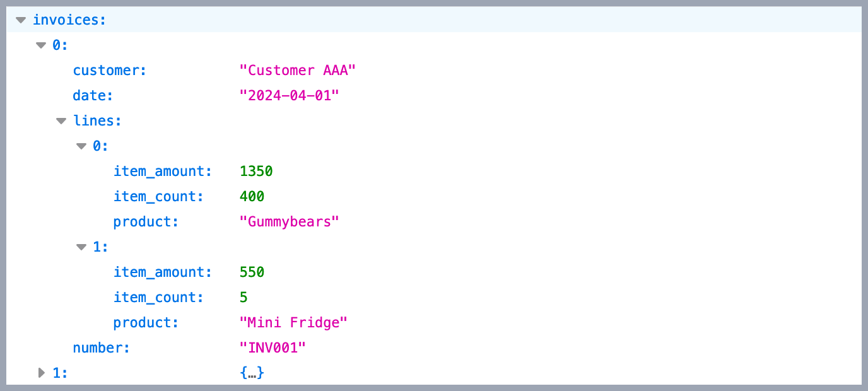The width and height of the screenshot is (868, 391).
Task: Click the date key label
Action: [x=93, y=96]
